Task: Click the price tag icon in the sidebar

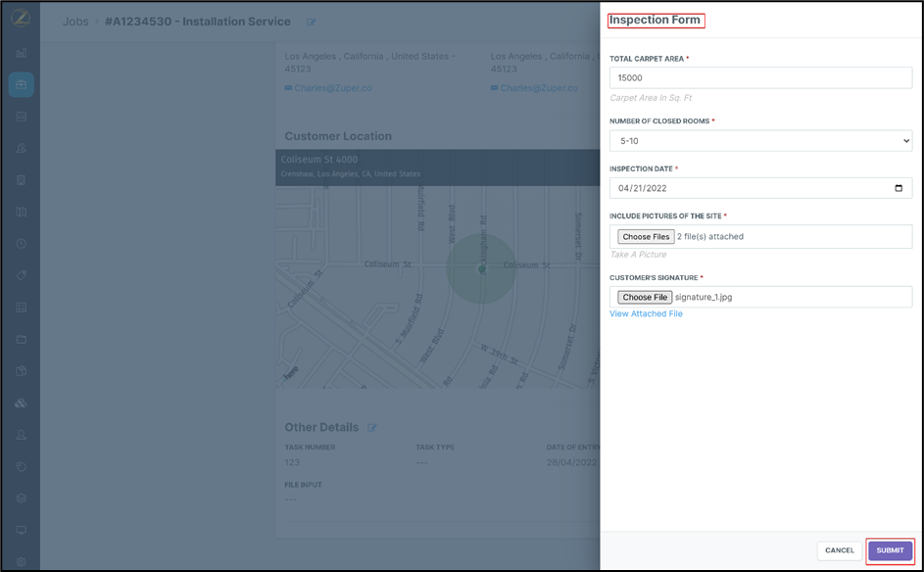Action: click(x=22, y=276)
